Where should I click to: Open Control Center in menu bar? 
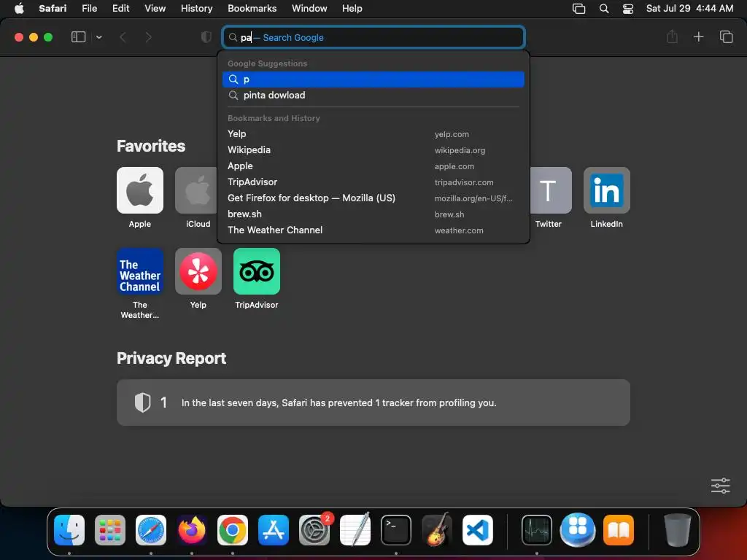[628, 9]
